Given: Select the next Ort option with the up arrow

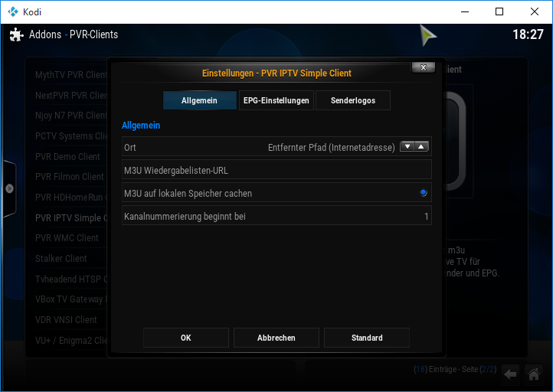Looking at the screenshot, I should click(x=421, y=147).
